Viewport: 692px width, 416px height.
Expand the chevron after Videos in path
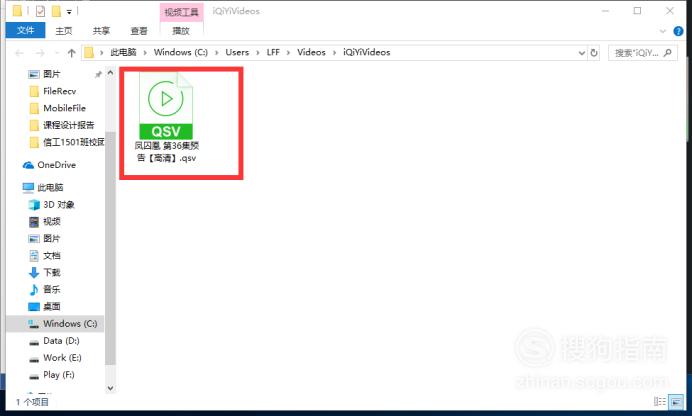[334, 53]
